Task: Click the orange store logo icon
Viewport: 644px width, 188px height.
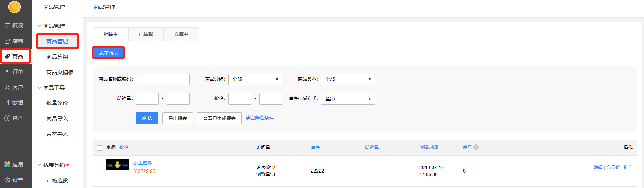Action: click(x=15, y=7)
